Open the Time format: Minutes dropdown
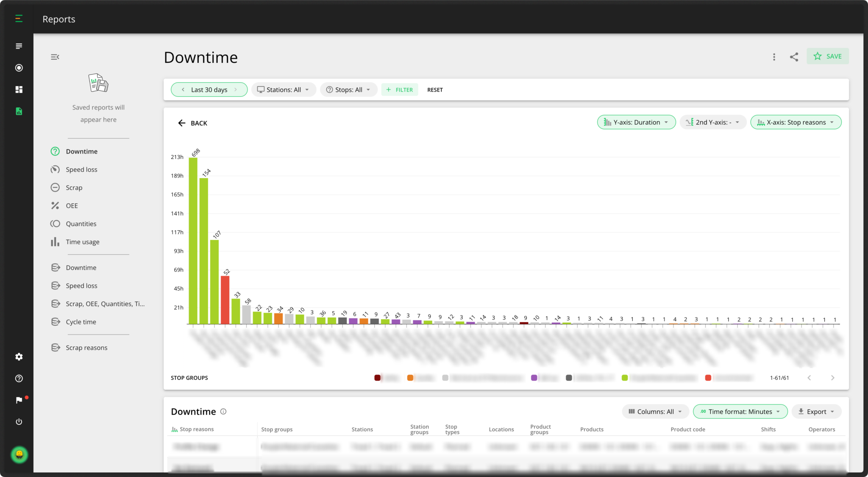The image size is (868, 477). pos(740,411)
